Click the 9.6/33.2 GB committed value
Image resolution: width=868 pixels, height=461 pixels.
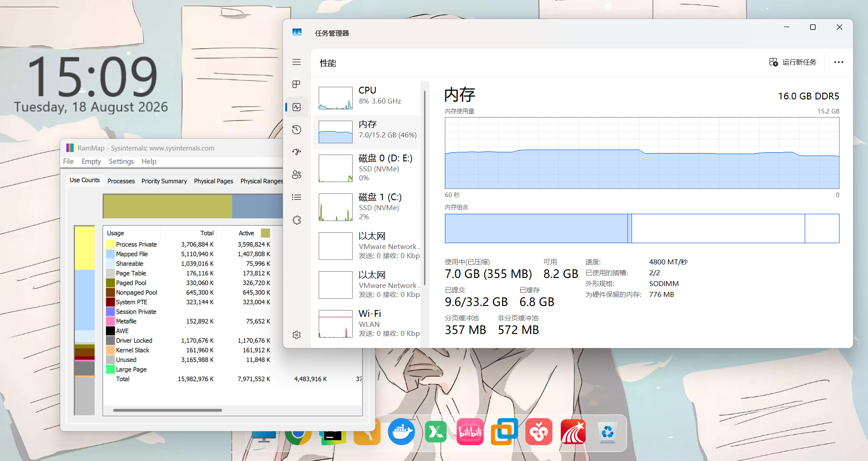click(x=476, y=302)
